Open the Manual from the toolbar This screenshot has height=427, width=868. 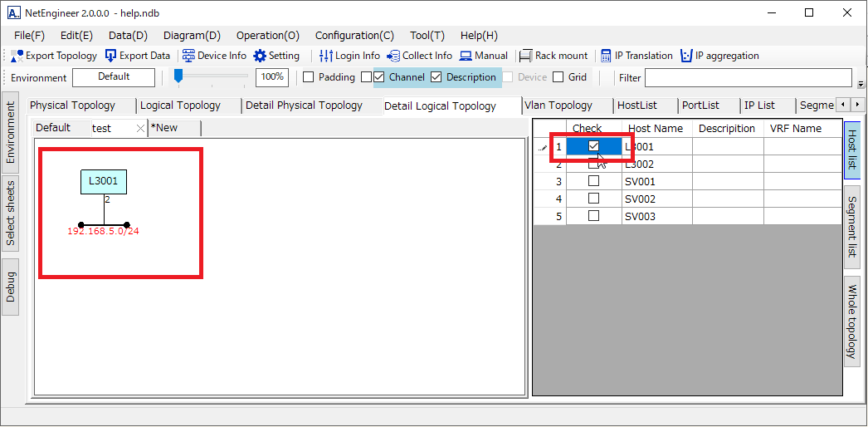(x=466, y=56)
